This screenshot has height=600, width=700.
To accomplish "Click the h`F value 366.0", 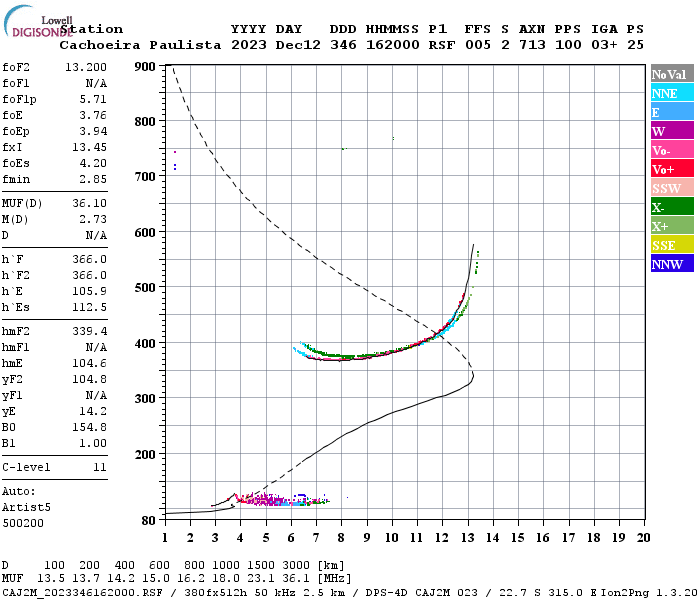I will pyautogui.click(x=89, y=259).
